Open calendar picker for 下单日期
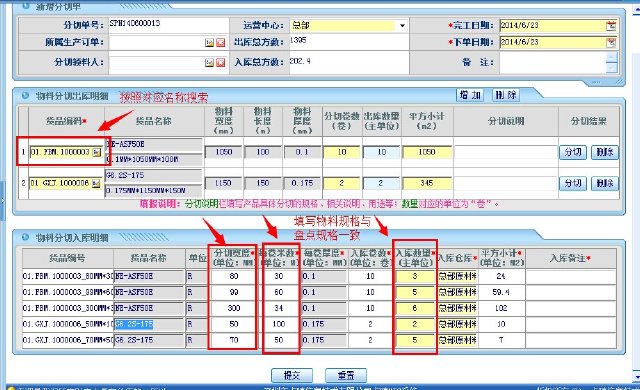Screen dimensions: 640x390 pos(611,42)
